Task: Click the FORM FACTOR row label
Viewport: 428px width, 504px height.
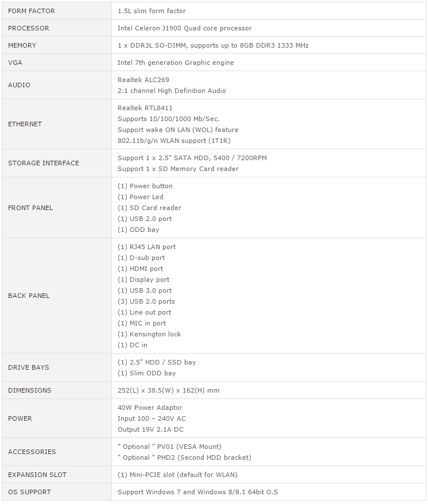Action: click(x=32, y=11)
